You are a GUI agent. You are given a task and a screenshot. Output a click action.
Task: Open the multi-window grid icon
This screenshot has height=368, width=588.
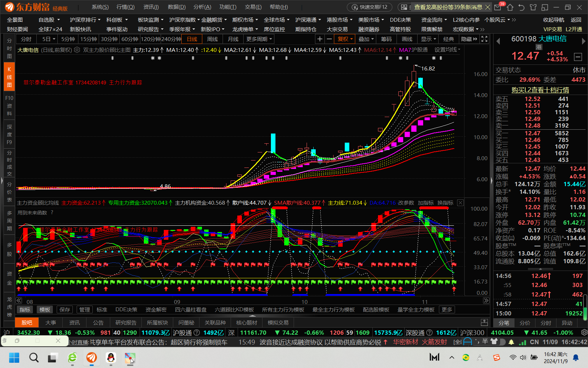[x=404, y=7]
